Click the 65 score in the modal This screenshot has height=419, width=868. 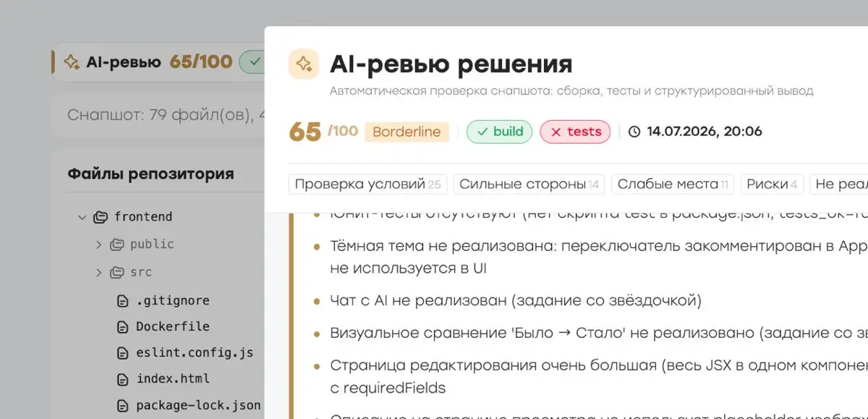point(305,132)
